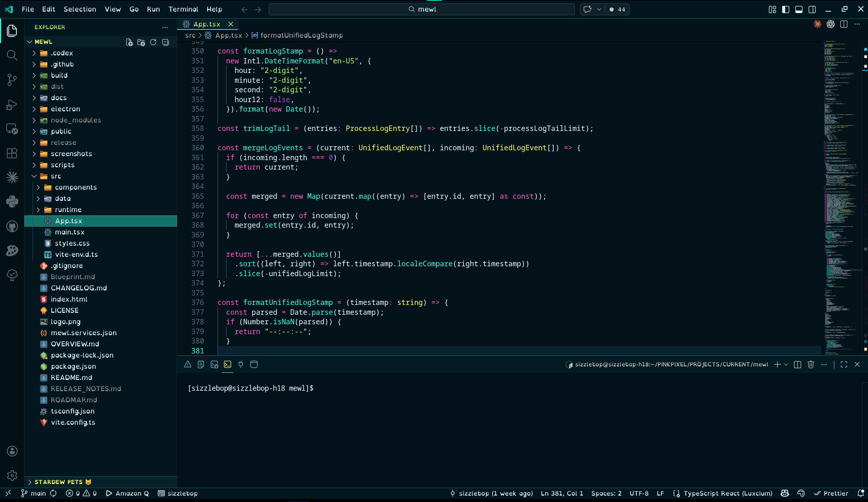
Task: Split the terminal panel
Action: tap(797, 364)
